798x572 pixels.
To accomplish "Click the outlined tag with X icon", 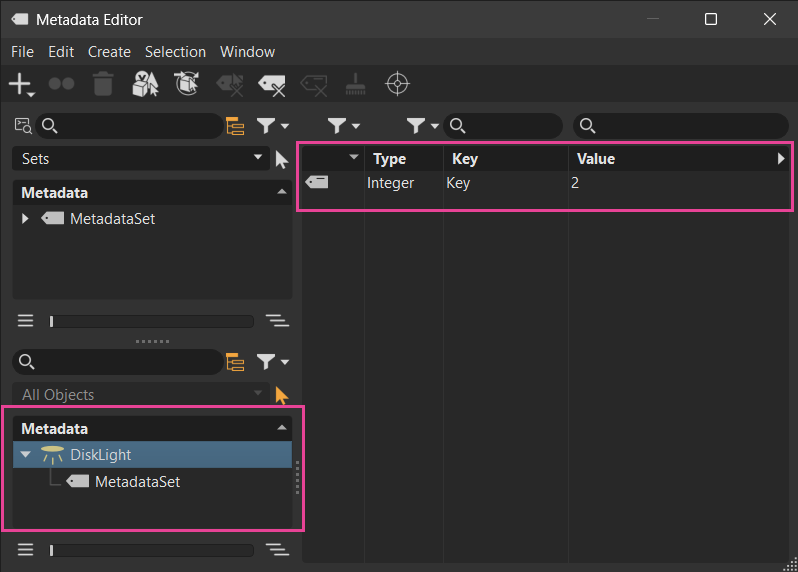I will pyautogui.click(x=314, y=85).
